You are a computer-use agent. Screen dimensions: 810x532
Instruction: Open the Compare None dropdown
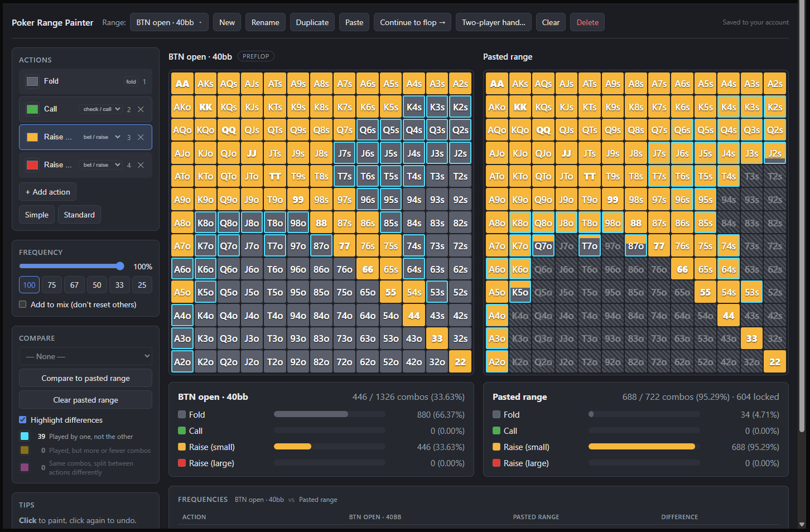(85, 356)
